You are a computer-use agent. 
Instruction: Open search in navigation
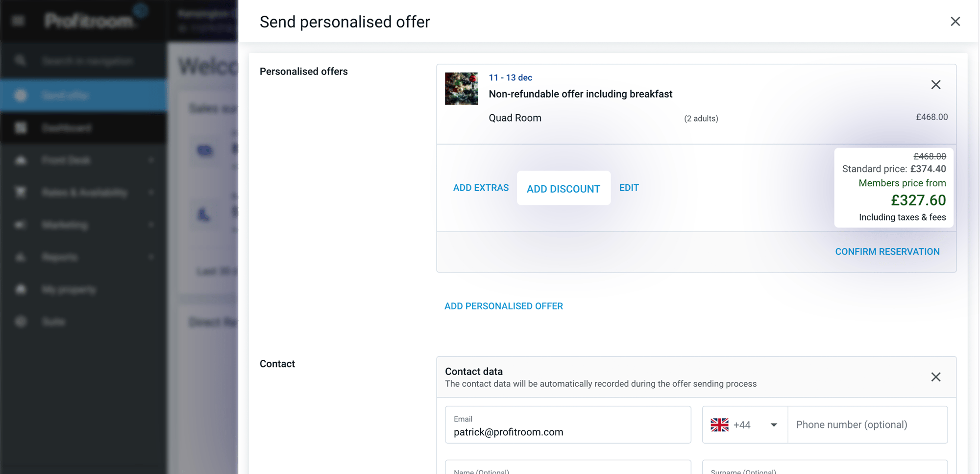pos(20,60)
